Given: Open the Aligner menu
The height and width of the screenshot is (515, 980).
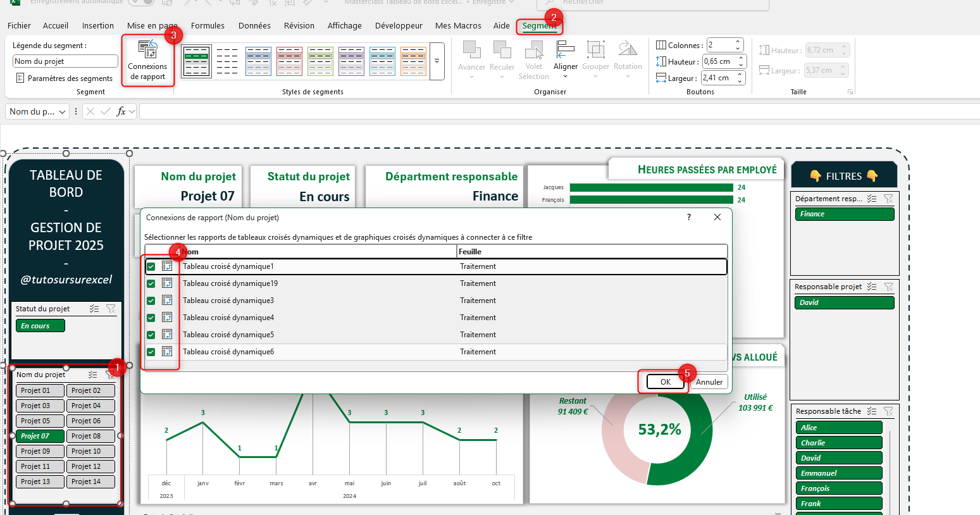Looking at the screenshot, I should pos(565,61).
